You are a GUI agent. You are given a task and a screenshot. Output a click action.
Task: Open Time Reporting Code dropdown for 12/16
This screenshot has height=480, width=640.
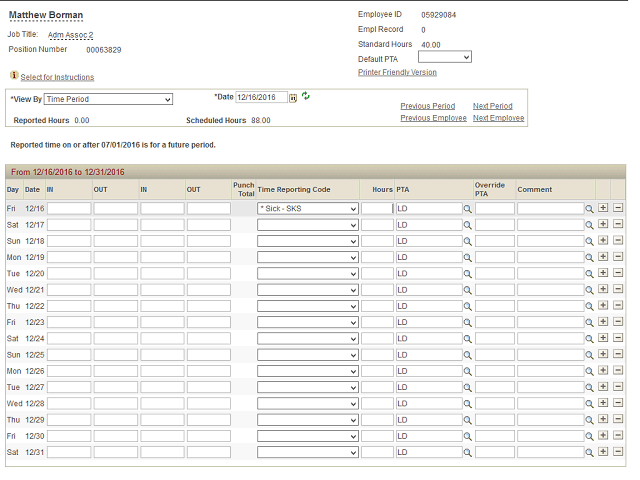307,209
